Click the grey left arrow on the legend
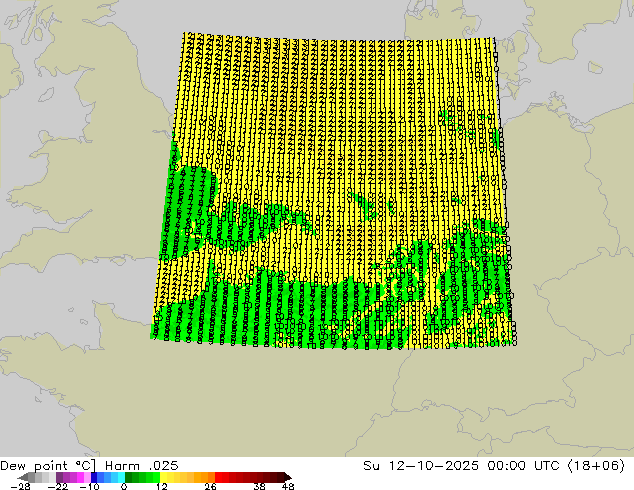 click(23, 477)
